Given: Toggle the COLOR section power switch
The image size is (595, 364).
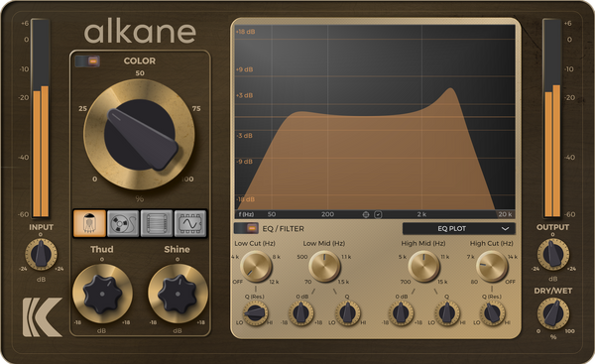Looking at the screenshot, I should [x=87, y=61].
